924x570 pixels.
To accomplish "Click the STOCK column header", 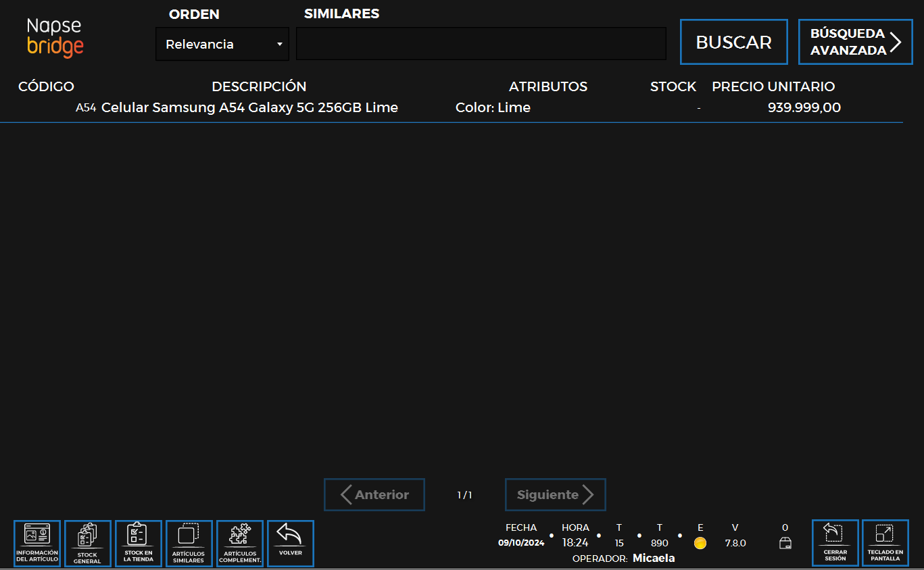I will coord(673,86).
